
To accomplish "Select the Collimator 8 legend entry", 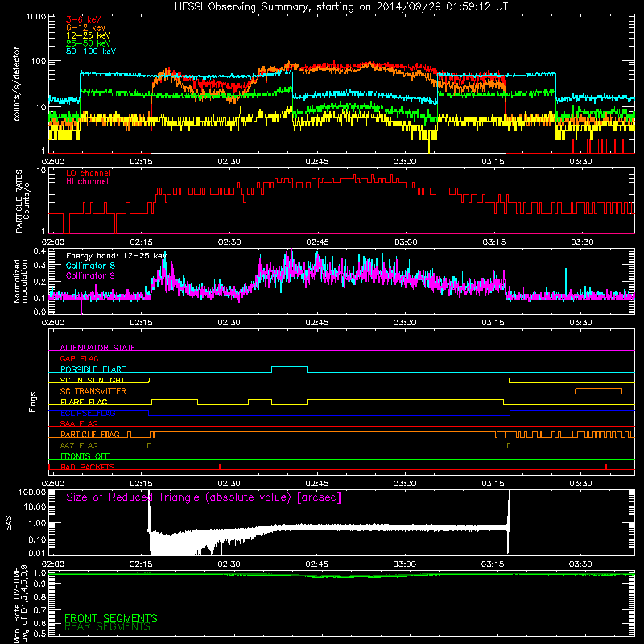I will (x=90, y=266).
